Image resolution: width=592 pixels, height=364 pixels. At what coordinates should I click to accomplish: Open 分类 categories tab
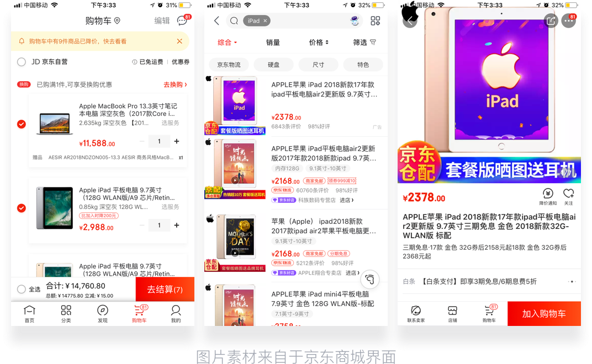click(x=66, y=314)
